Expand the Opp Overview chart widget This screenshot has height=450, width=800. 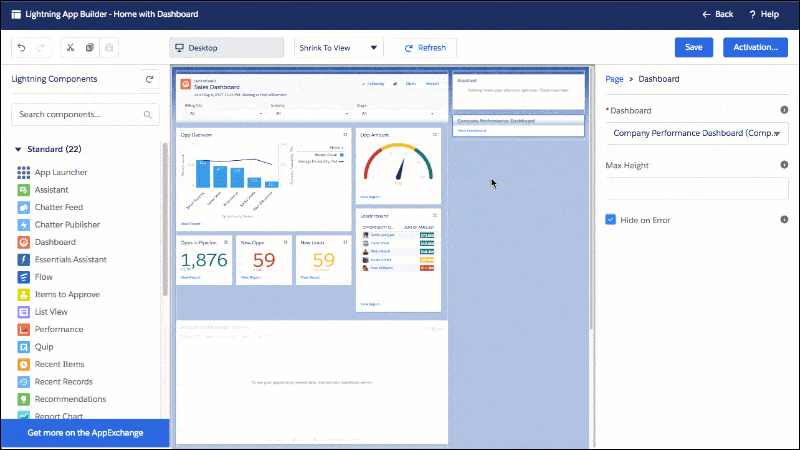click(345, 135)
